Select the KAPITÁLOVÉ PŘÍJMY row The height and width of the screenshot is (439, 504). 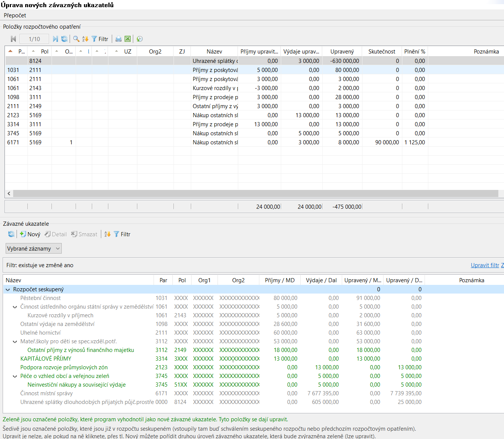coord(253,359)
